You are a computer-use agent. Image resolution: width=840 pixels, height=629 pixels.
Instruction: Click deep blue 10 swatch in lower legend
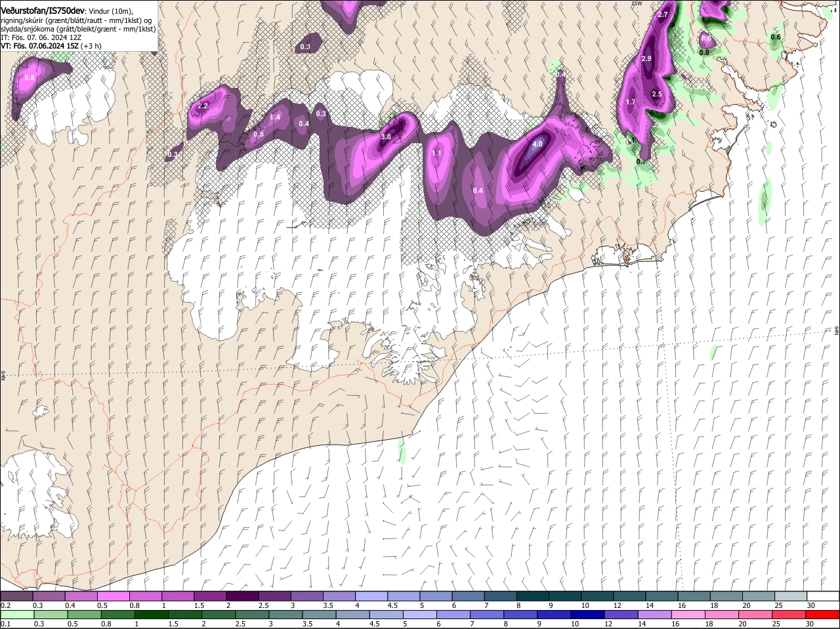coord(587,615)
